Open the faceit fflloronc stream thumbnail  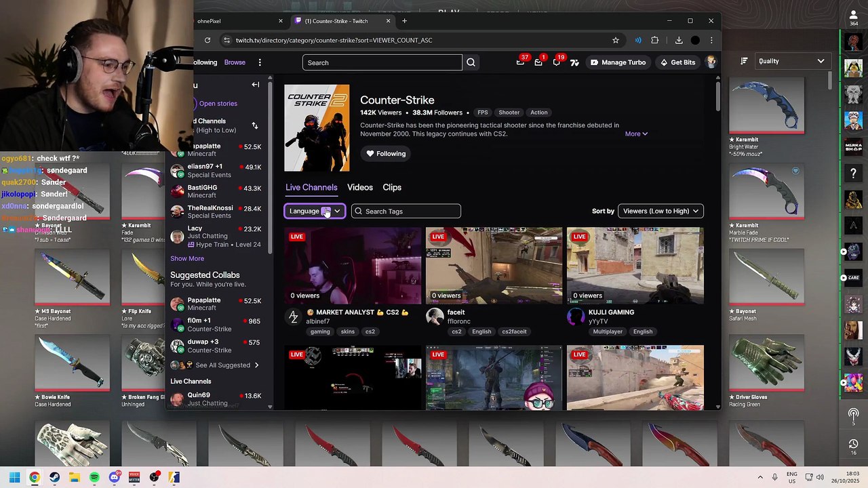coord(494,266)
